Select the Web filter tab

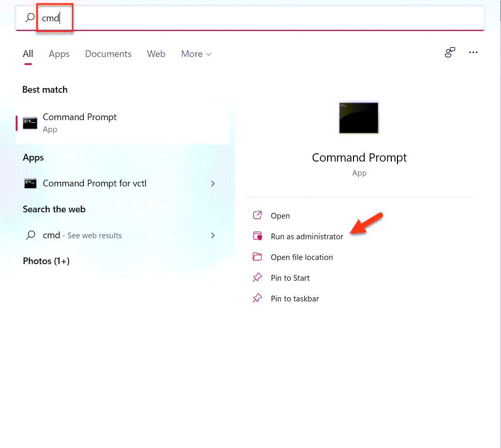pos(156,54)
